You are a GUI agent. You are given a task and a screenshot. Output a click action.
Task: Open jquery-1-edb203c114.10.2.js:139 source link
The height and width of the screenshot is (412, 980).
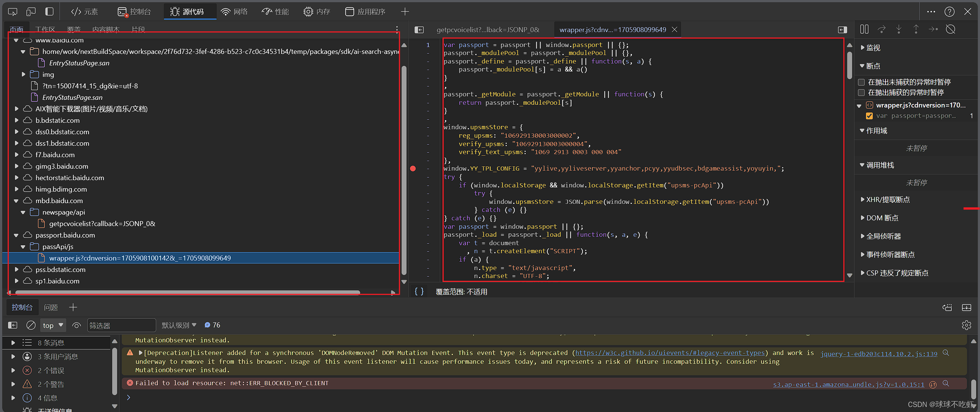pos(879,354)
